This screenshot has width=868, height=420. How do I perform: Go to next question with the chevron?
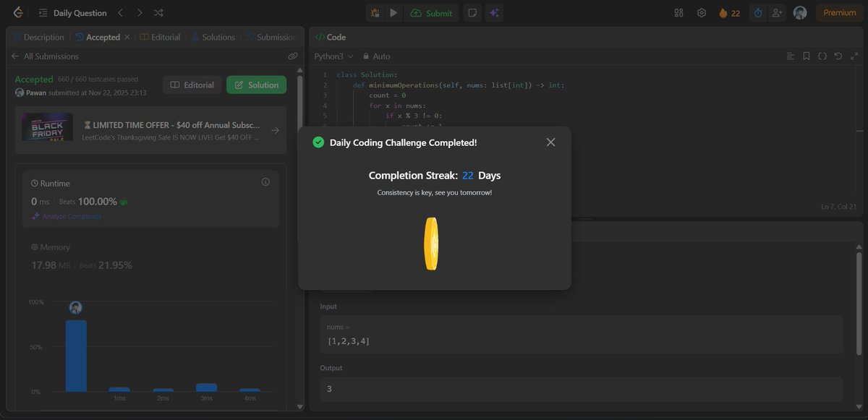139,12
